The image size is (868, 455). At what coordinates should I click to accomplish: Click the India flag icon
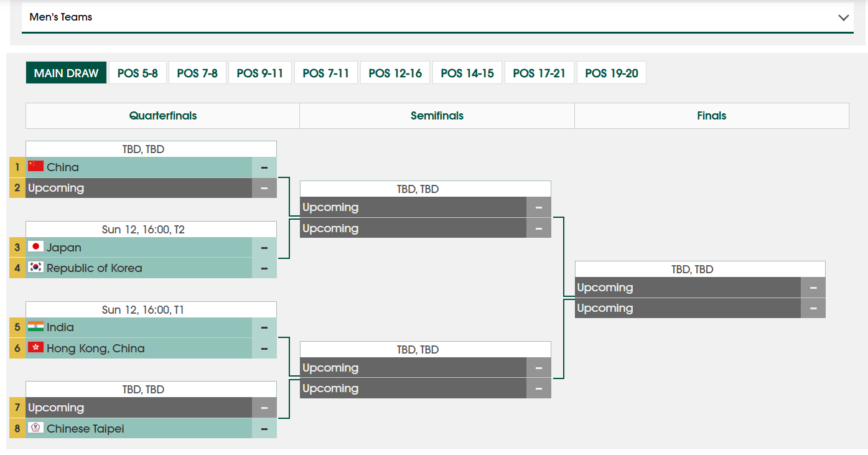coord(35,327)
